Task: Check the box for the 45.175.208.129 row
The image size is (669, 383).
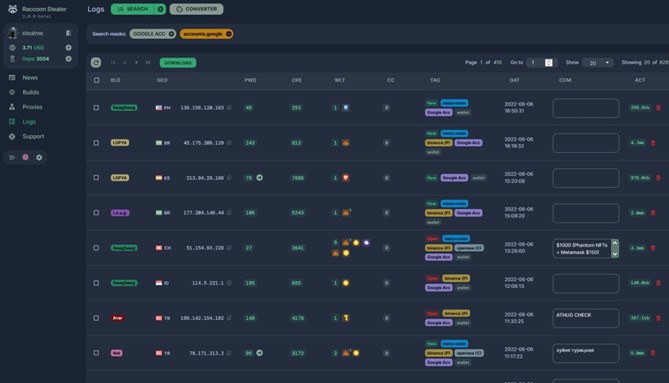Action: coord(96,143)
